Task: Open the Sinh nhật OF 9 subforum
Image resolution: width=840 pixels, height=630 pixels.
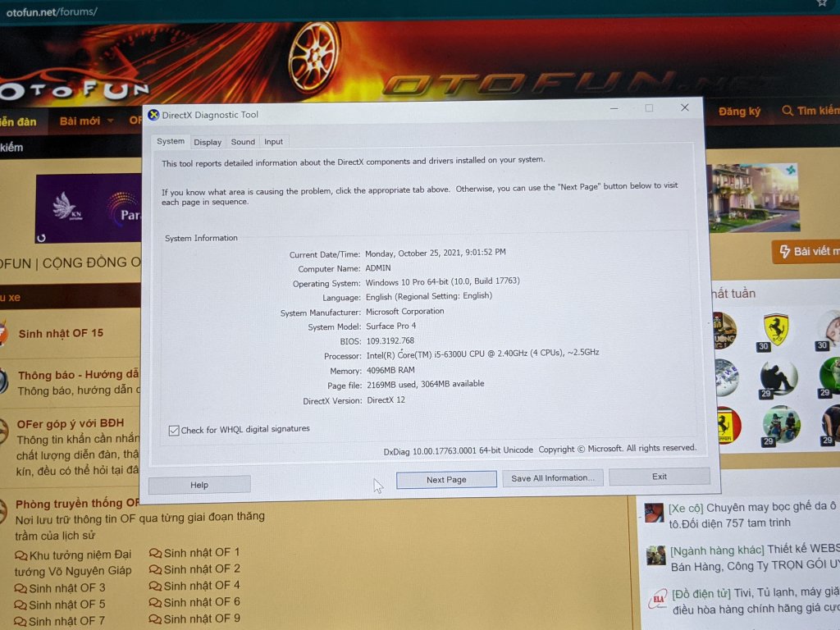Action: (202, 619)
